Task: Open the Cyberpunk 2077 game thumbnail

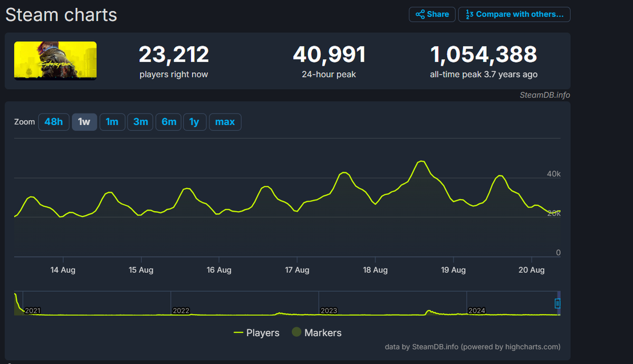Action: point(55,61)
